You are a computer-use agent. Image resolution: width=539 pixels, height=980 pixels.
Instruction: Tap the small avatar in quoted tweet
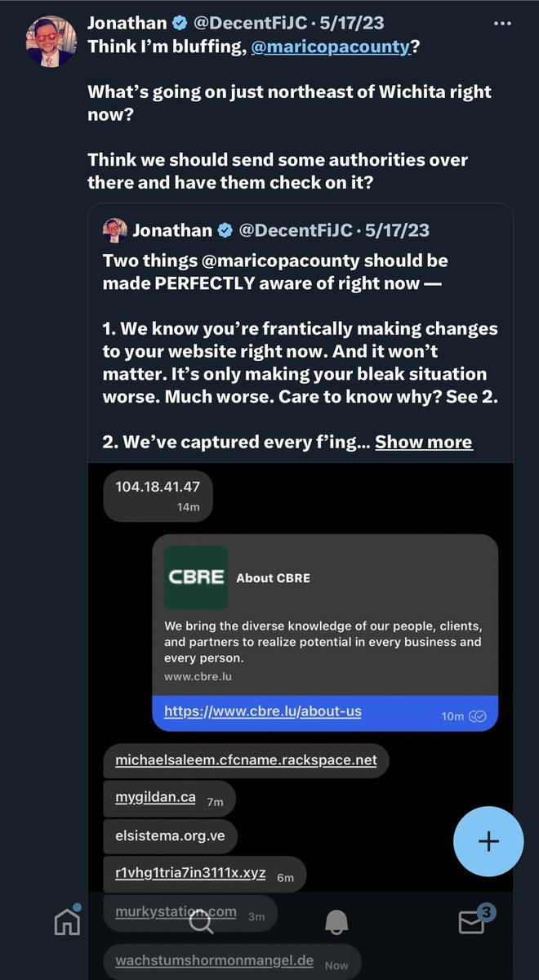(x=115, y=231)
